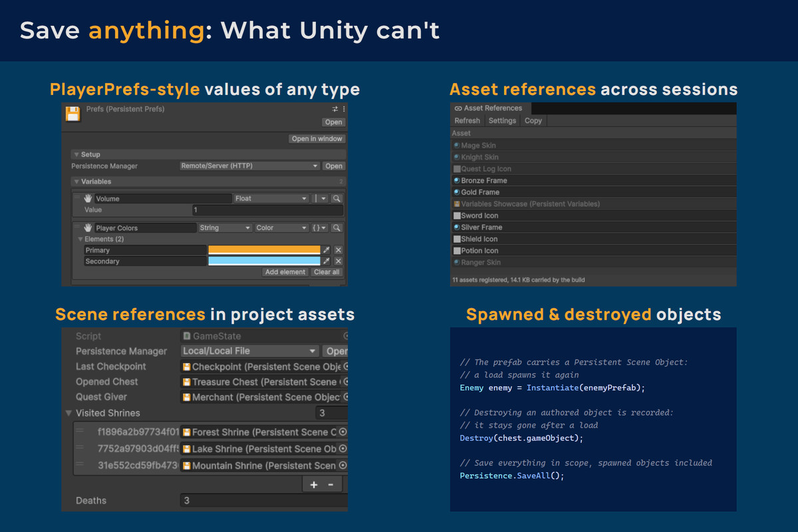The image size is (798, 532).
Task: Click the Clear all button
Action: pyautogui.click(x=327, y=272)
